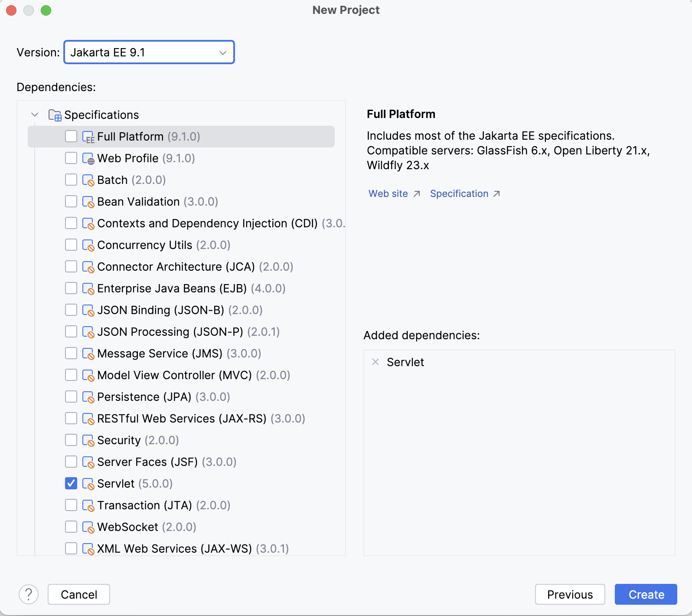Click the Batch specification icon
This screenshot has width=692, height=616.
(88, 180)
